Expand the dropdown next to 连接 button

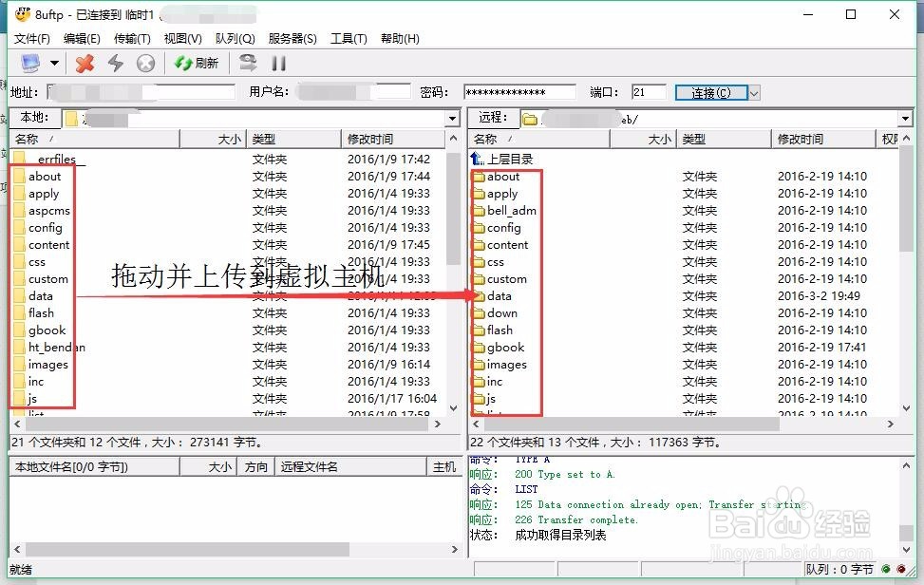(x=753, y=92)
